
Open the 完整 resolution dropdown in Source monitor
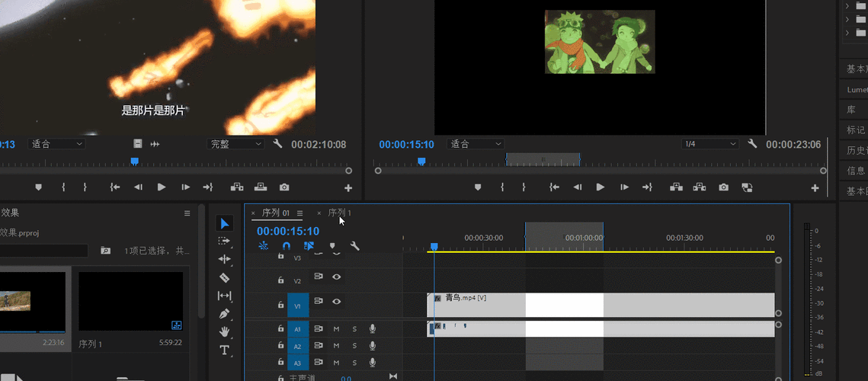(235, 144)
